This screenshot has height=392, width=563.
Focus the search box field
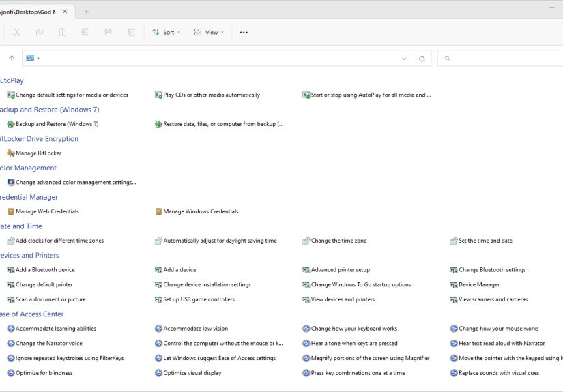[500, 58]
